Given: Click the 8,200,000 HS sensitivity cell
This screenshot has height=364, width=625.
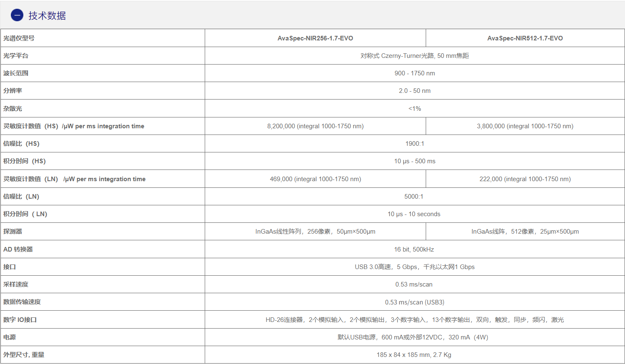Looking at the screenshot, I should pyautogui.click(x=315, y=126).
